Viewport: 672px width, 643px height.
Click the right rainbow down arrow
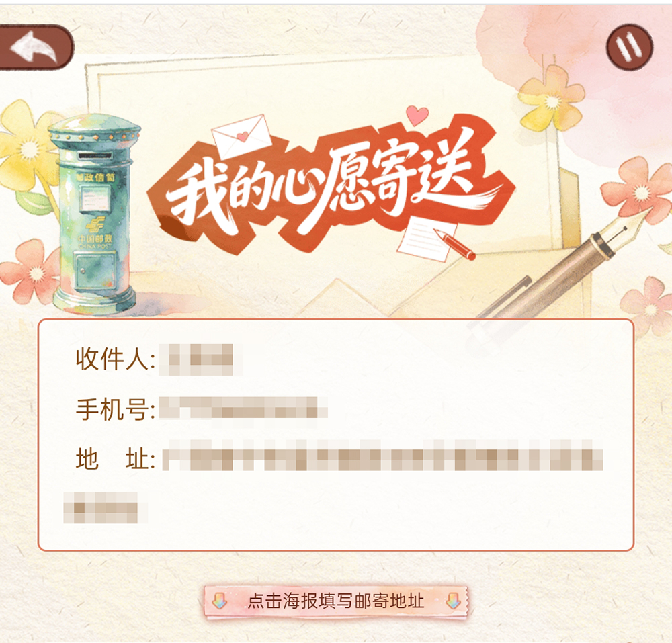pyautogui.click(x=452, y=601)
